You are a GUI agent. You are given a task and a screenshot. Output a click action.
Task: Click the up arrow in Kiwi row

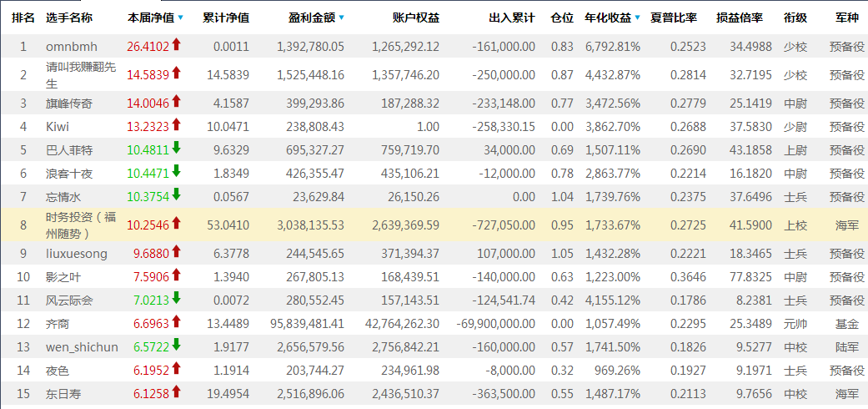pyautogui.click(x=177, y=124)
